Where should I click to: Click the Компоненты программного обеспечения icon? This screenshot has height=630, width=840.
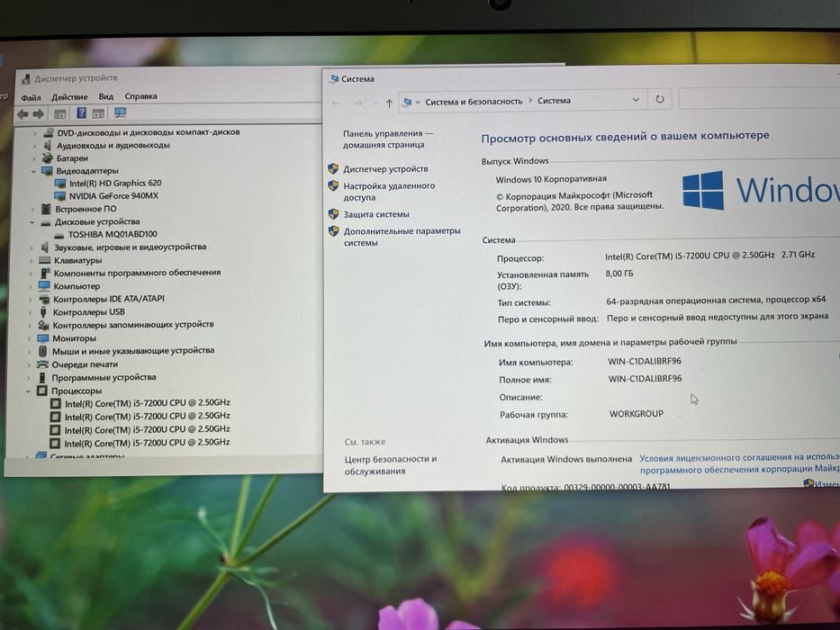pos(45,274)
